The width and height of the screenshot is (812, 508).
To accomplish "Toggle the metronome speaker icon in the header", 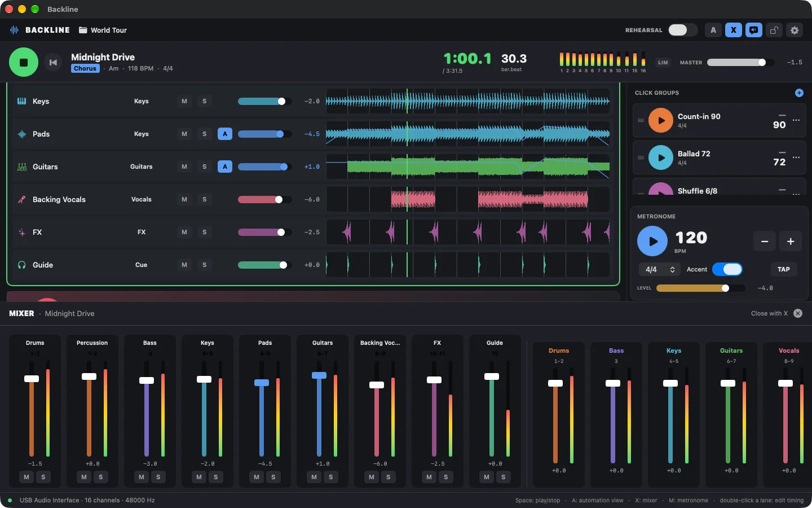I will pos(754,30).
